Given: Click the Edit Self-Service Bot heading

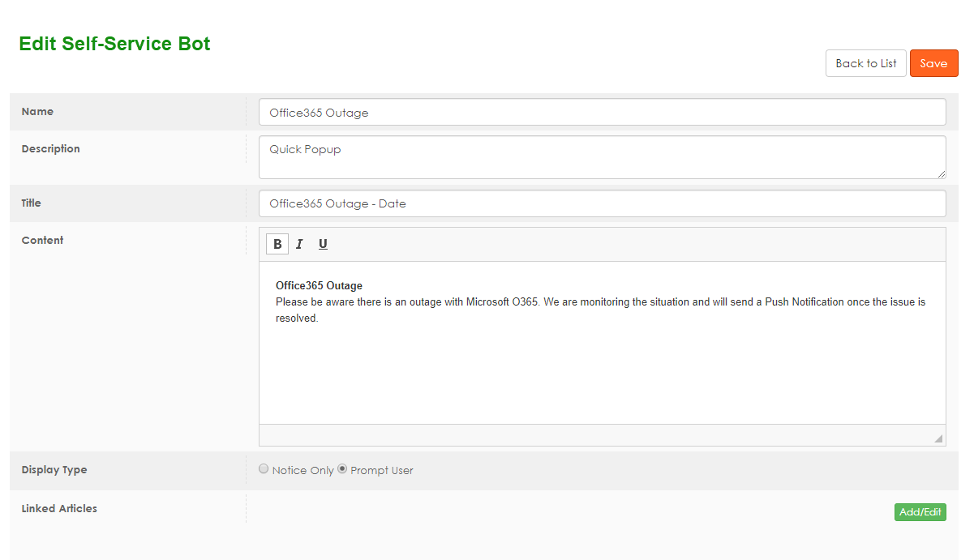Looking at the screenshot, I should 114,44.
